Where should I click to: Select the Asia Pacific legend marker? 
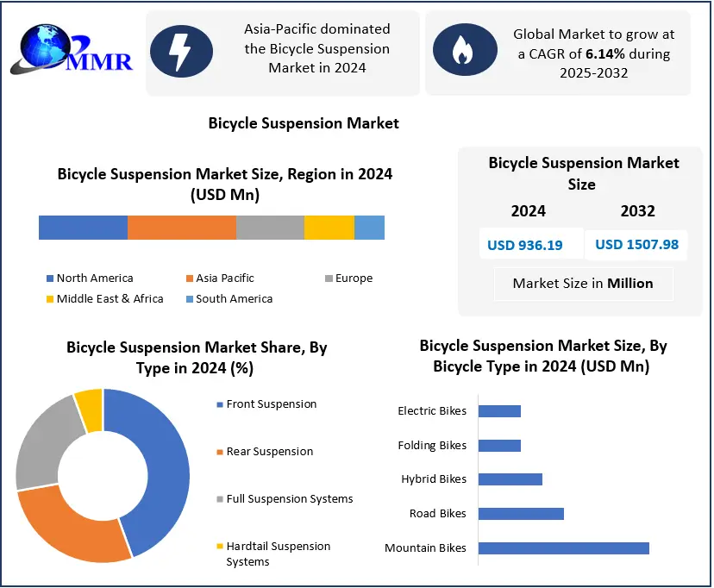pos(189,278)
